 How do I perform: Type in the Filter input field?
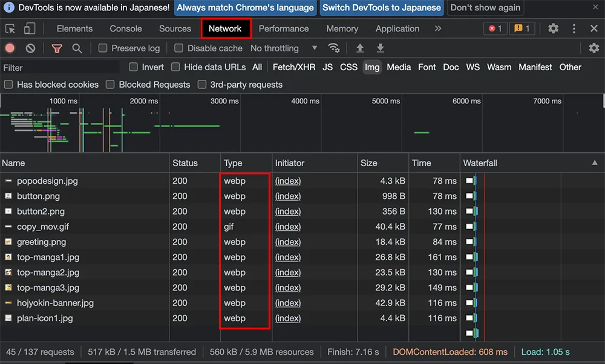pos(60,68)
